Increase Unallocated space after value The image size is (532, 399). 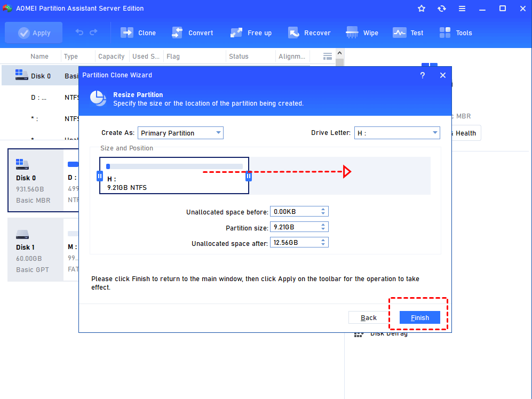(323, 240)
